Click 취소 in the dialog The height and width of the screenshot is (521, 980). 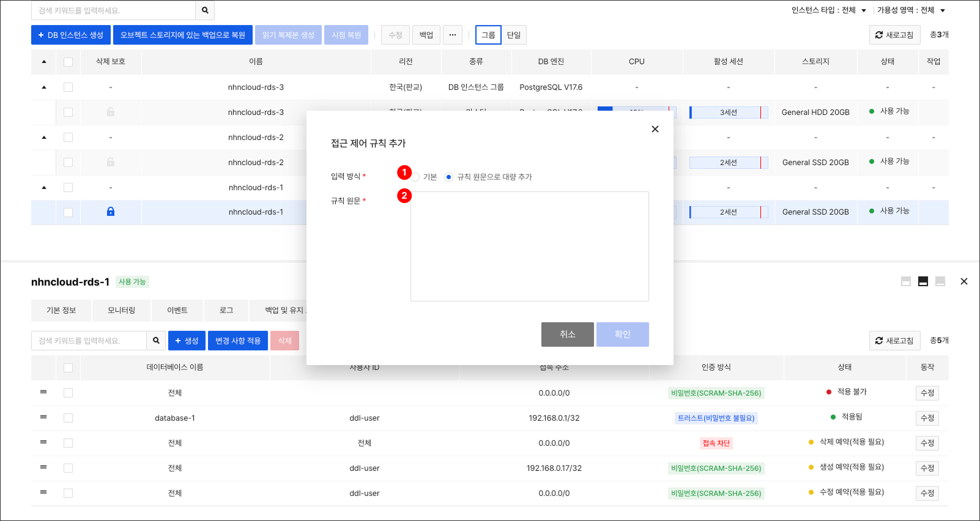click(568, 334)
